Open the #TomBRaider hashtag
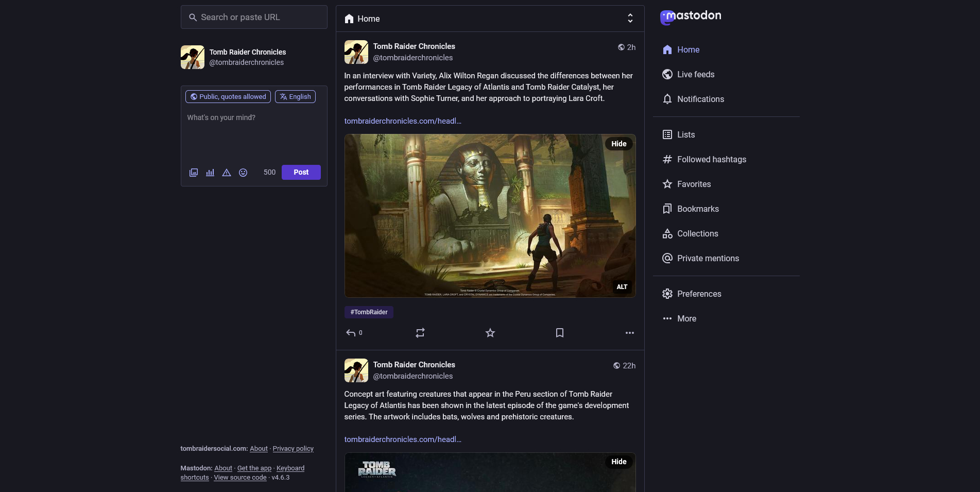The width and height of the screenshot is (980, 492). [x=369, y=312]
